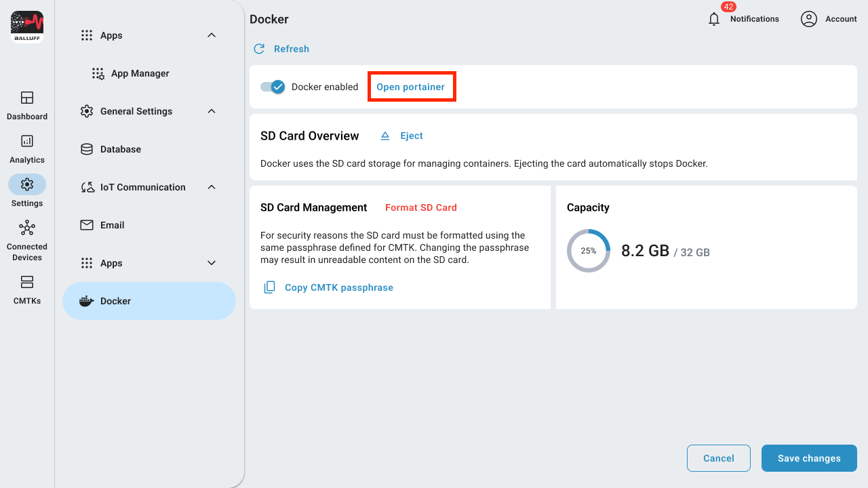
Task: Click the capacity usage ring showing 25%
Action: tap(588, 251)
